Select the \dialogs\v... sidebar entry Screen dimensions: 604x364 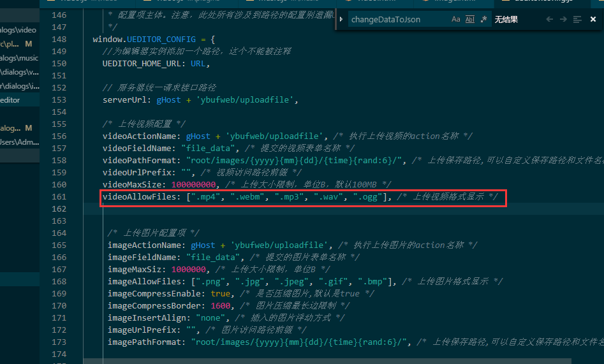pyautogui.click(x=20, y=72)
